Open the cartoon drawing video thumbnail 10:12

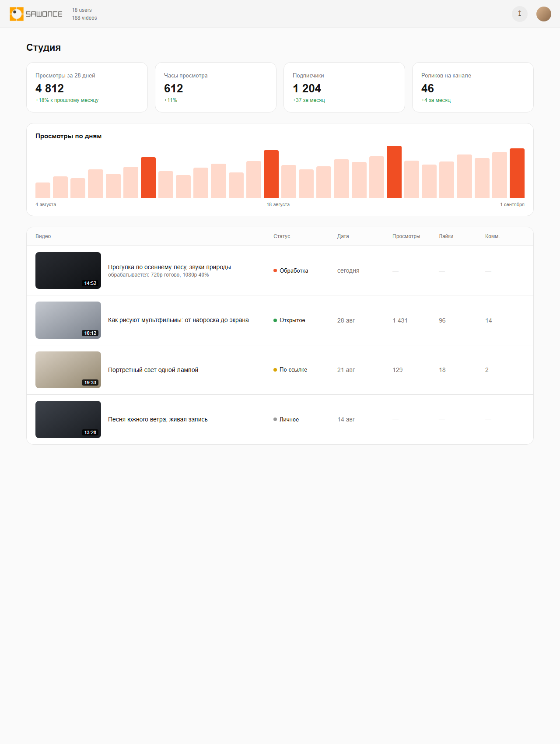coord(68,320)
